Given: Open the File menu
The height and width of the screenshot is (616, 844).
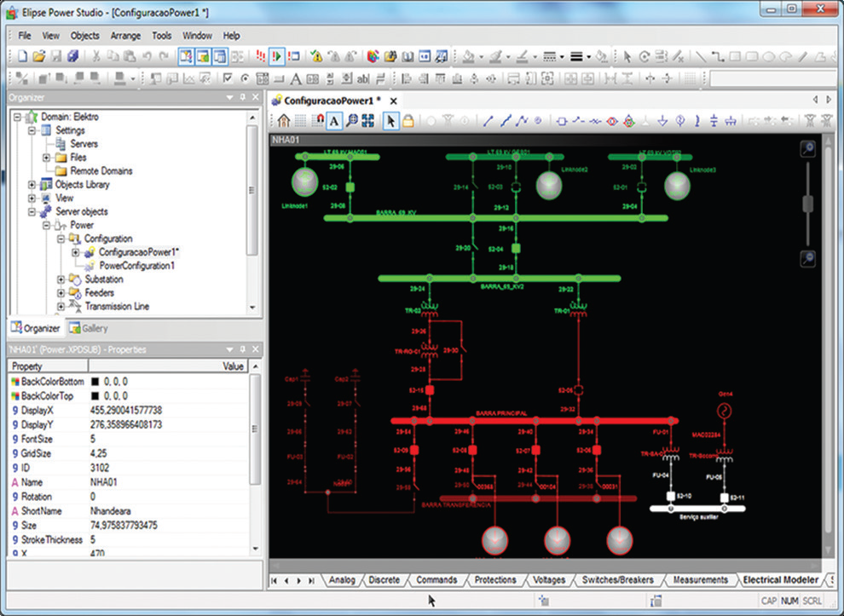Looking at the screenshot, I should tap(25, 36).
